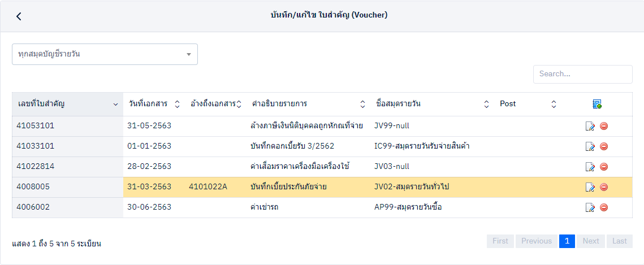Delete voucher 41053101
The image size is (644, 265).
click(x=604, y=126)
